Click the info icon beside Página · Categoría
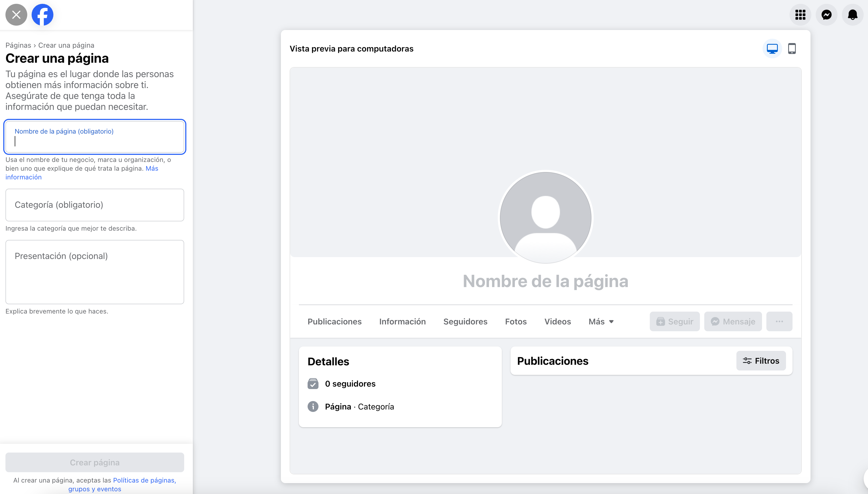This screenshot has height=494, width=868. click(x=312, y=406)
